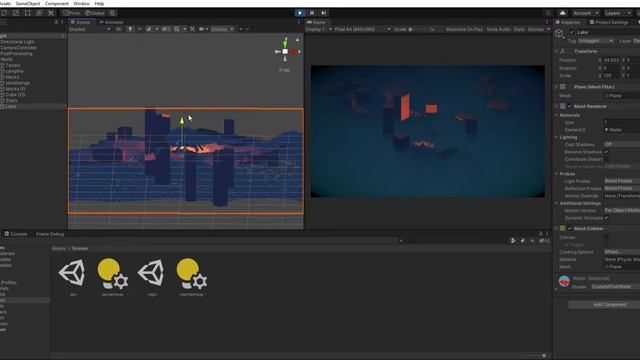Click the grid snapping icon beside Global
This screenshot has width=640, height=360.
[x=113, y=13]
